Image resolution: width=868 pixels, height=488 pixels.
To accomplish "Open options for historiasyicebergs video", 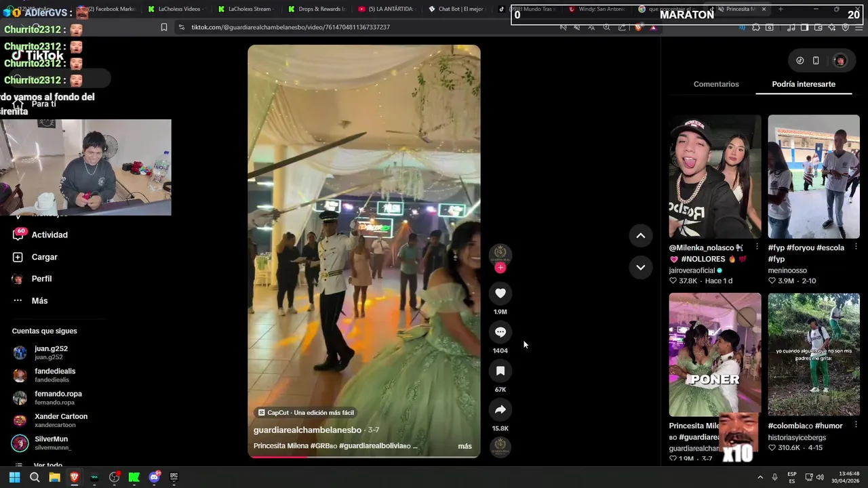I will click(x=855, y=426).
